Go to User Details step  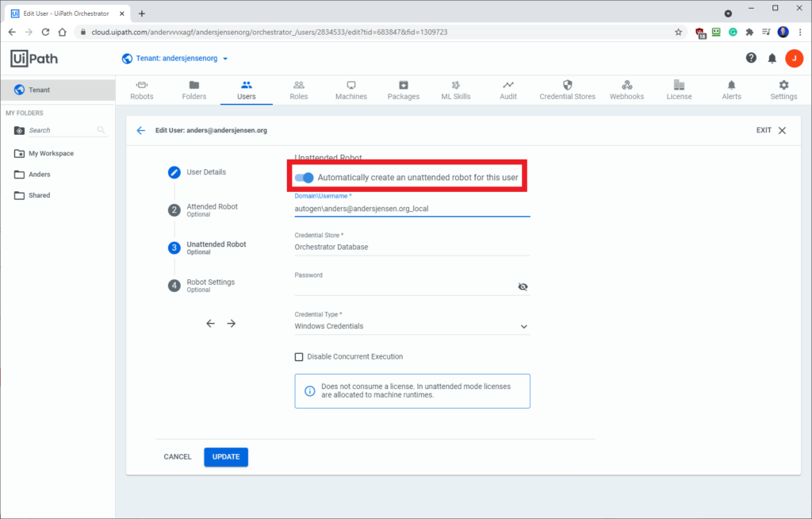pyautogui.click(x=197, y=172)
